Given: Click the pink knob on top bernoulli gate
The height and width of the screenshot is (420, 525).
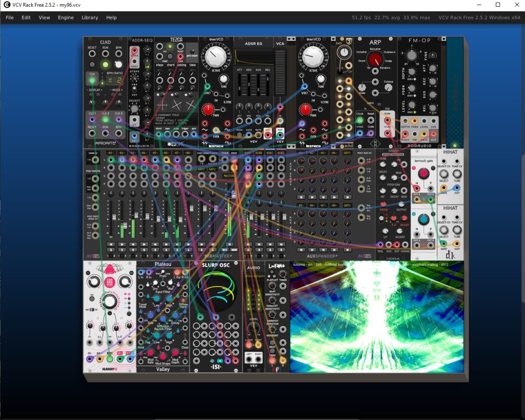Looking at the screenshot, I should coord(423,173).
